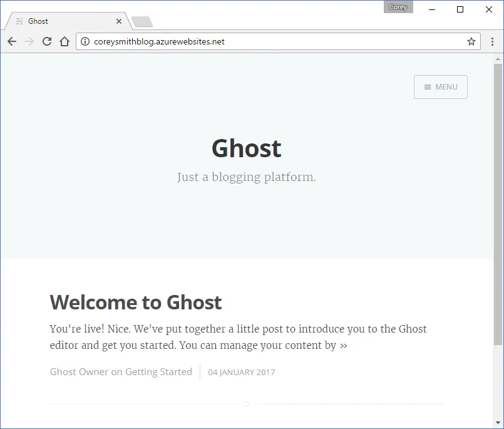View site information via the info icon
The width and height of the screenshot is (504, 429).
point(85,41)
